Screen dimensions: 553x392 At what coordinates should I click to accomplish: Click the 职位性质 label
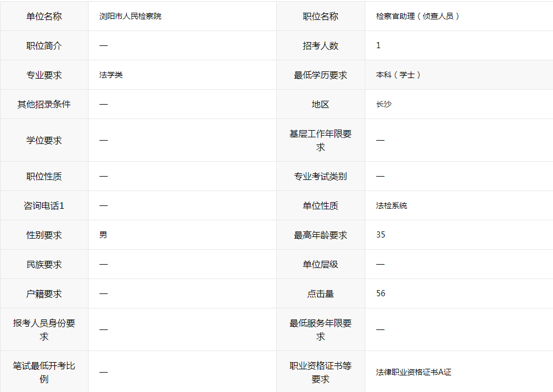tap(44, 176)
